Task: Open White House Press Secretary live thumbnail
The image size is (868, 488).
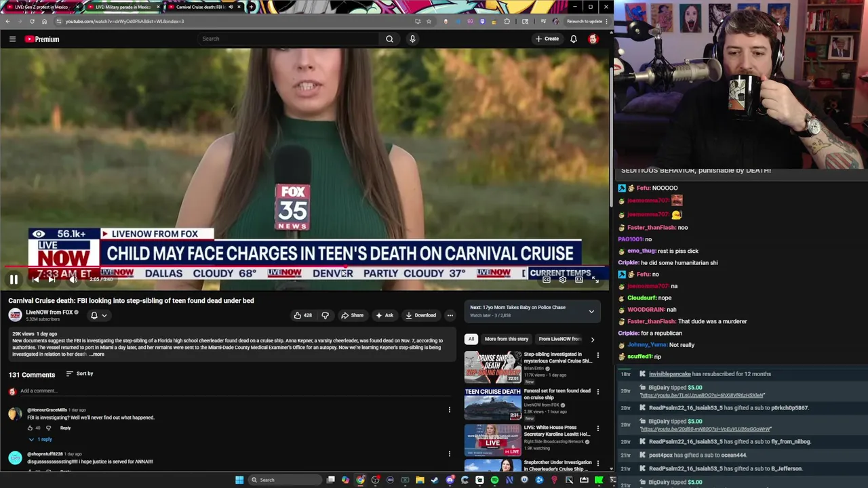Action: click(x=492, y=440)
